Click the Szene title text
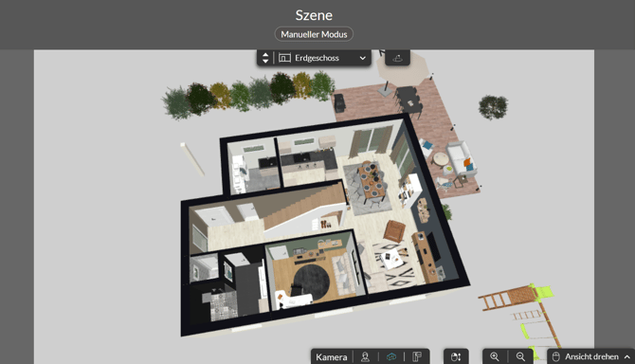 (314, 15)
